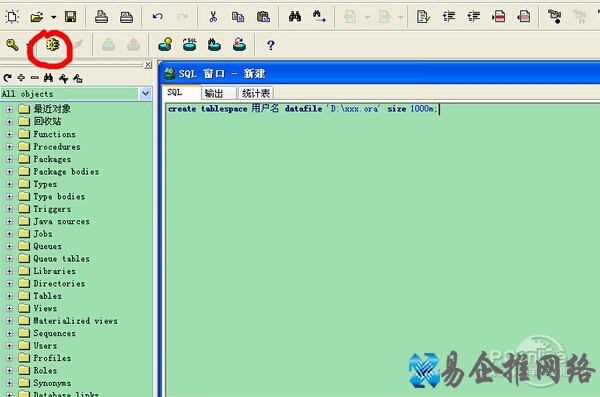Click the comment selection red page icon

tap(499, 16)
